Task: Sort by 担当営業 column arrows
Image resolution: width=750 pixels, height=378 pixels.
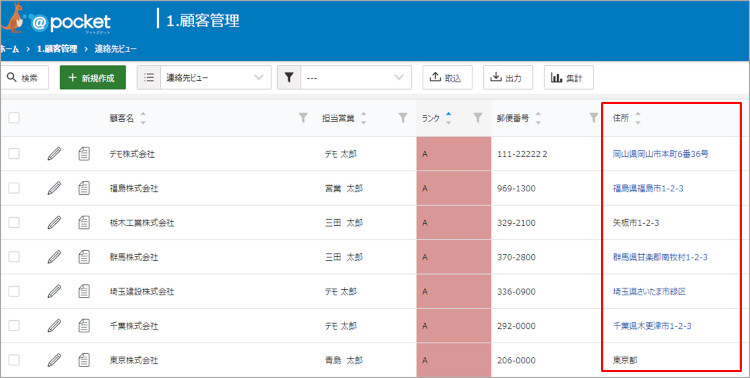Action: coord(364,119)
